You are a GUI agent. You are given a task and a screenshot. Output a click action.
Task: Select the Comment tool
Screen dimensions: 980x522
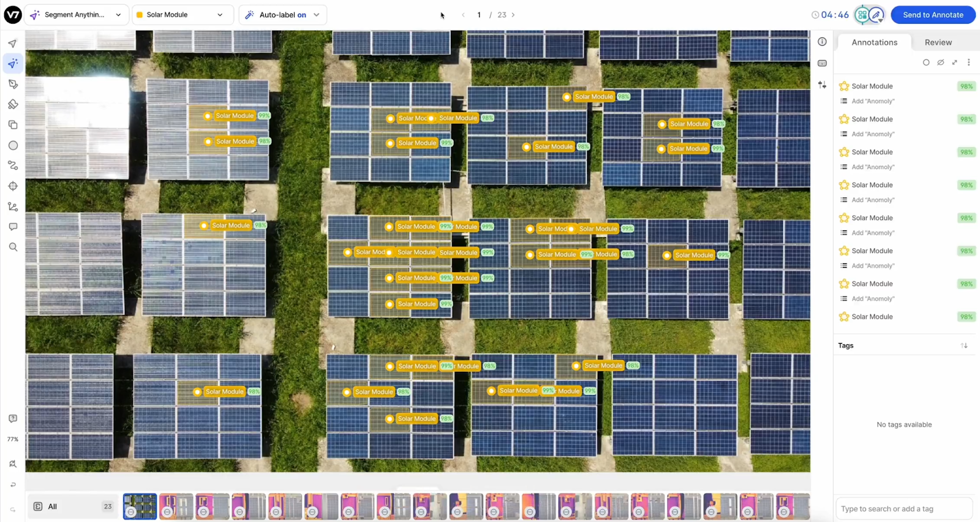(x=13, y=227)
